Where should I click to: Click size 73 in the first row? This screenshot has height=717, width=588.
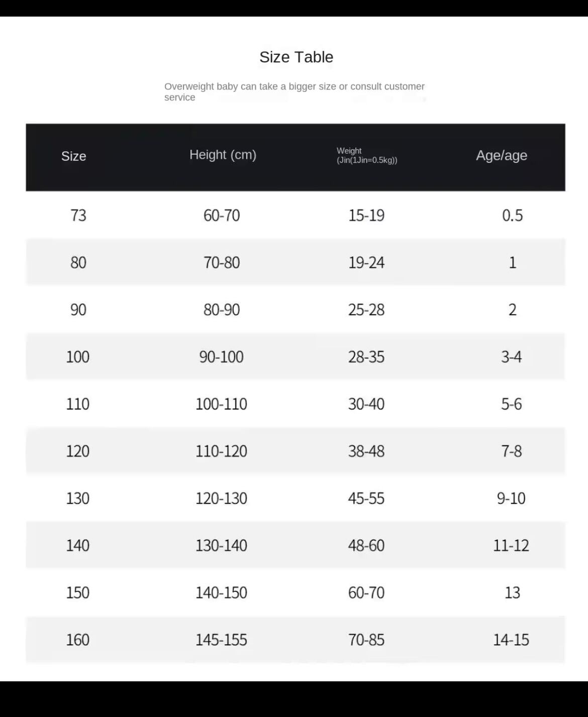78,216
